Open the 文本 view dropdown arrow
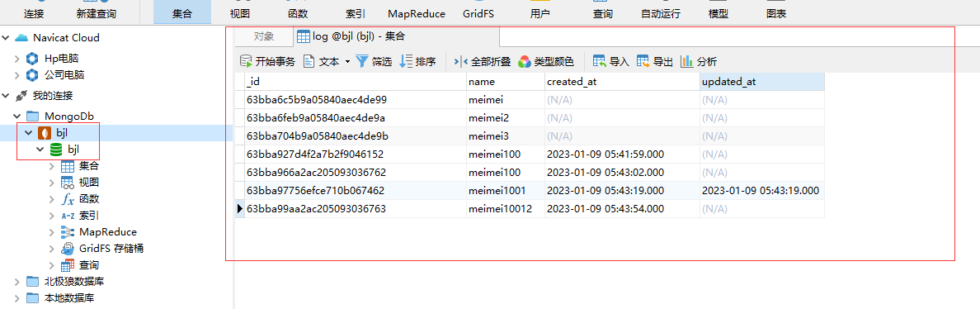This screenshot has width=980, height=309. coord(347,61)
